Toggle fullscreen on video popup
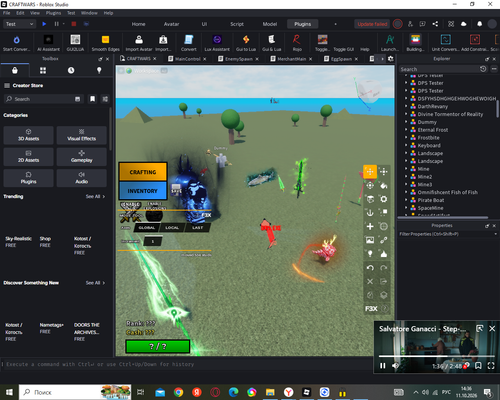 491,366
